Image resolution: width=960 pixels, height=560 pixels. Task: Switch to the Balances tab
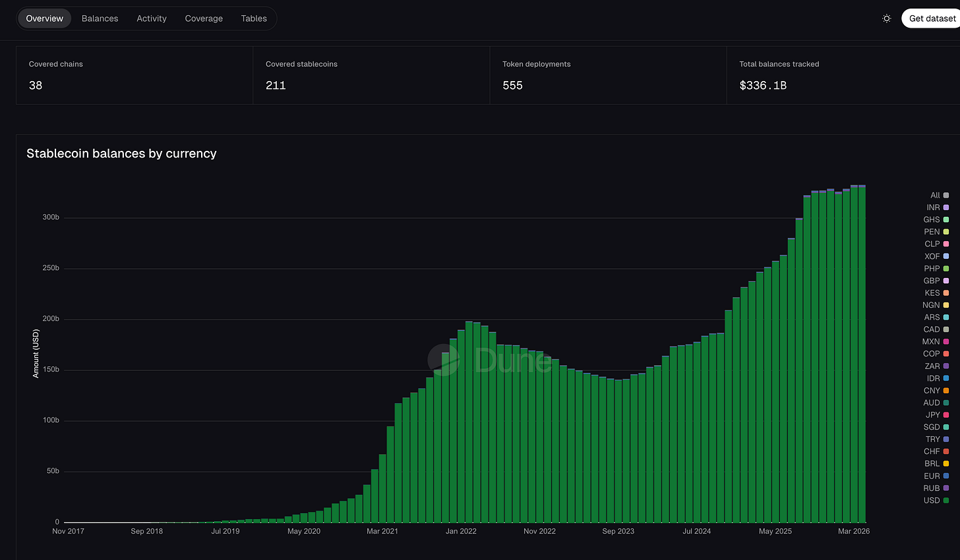(100, 18)
